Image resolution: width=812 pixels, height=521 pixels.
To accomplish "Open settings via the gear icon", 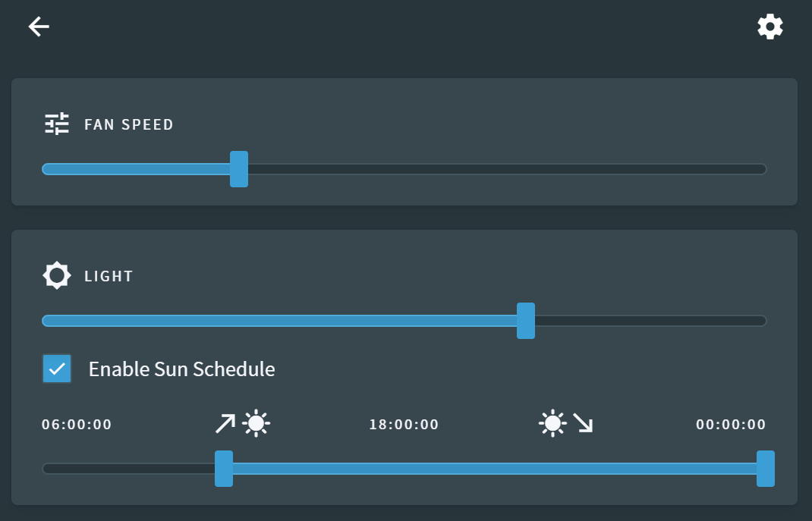I will (x=770, y=27).
